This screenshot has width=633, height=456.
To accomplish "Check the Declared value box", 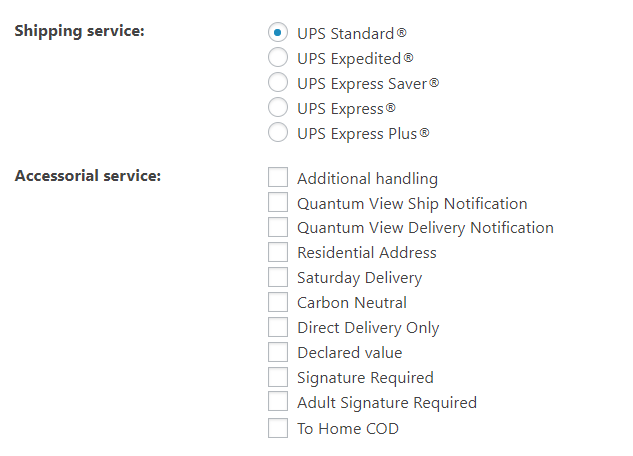I will (278, 352).
